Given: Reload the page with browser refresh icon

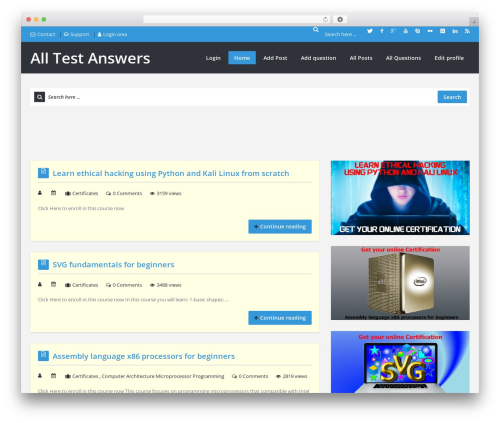Looking at the screenshot, I should (325, 19).
